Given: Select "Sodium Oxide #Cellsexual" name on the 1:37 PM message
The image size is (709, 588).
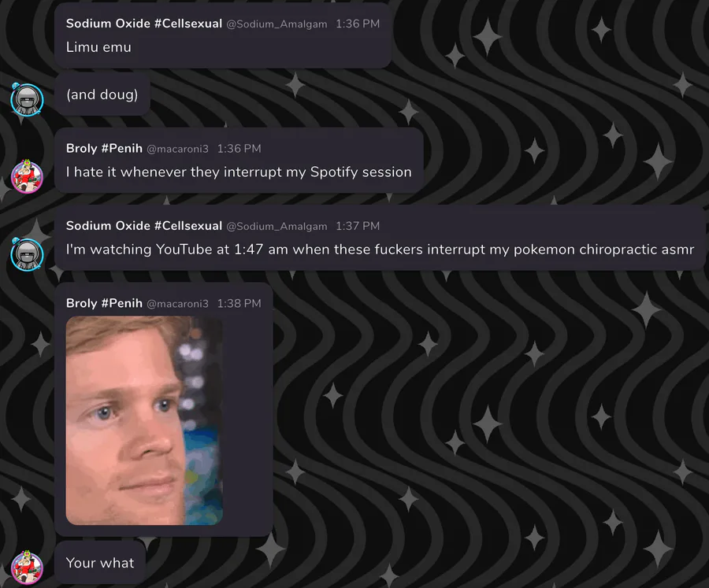Looking at the screenshot, I should click(144, 226).
